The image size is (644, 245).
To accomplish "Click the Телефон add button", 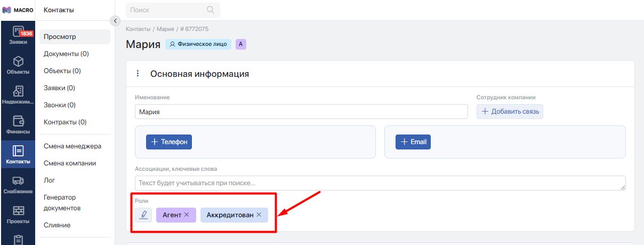I will (x=169, y=142).
